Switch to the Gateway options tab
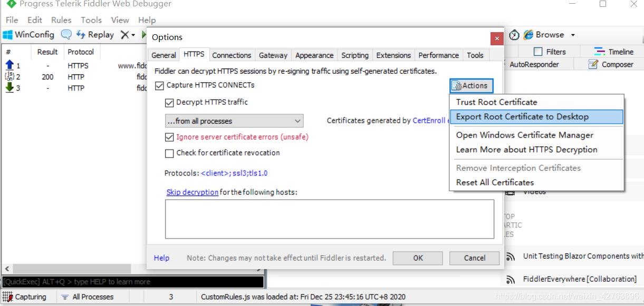 [x=273, y=55]
